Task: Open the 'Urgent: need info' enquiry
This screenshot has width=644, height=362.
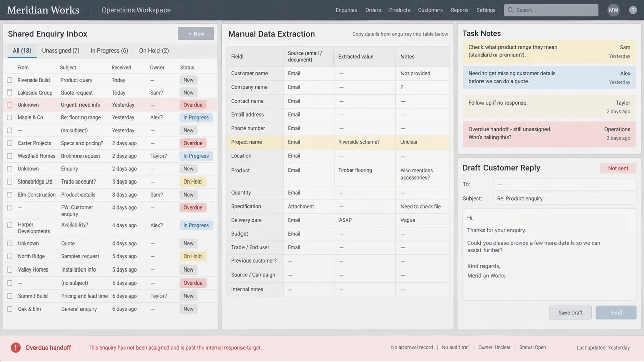Action: pos(80,105)
